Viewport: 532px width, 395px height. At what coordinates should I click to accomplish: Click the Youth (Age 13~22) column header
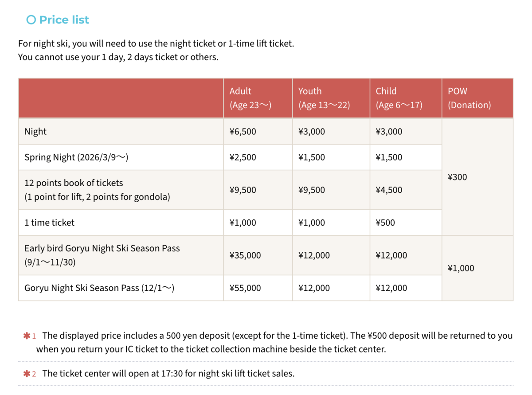331,98
